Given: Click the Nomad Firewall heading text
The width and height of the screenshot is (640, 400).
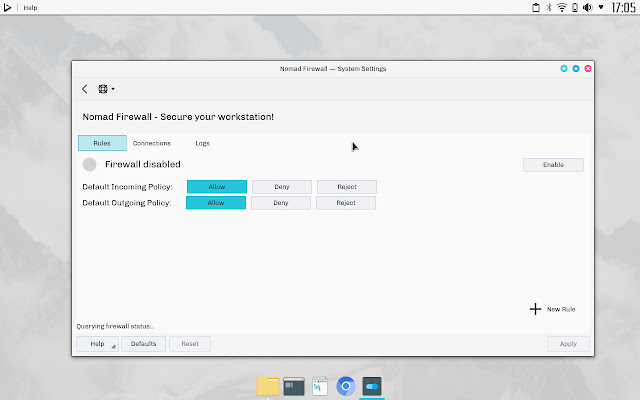Looking at the screenshot, I should pyautogui.click(x=178, y=117).
